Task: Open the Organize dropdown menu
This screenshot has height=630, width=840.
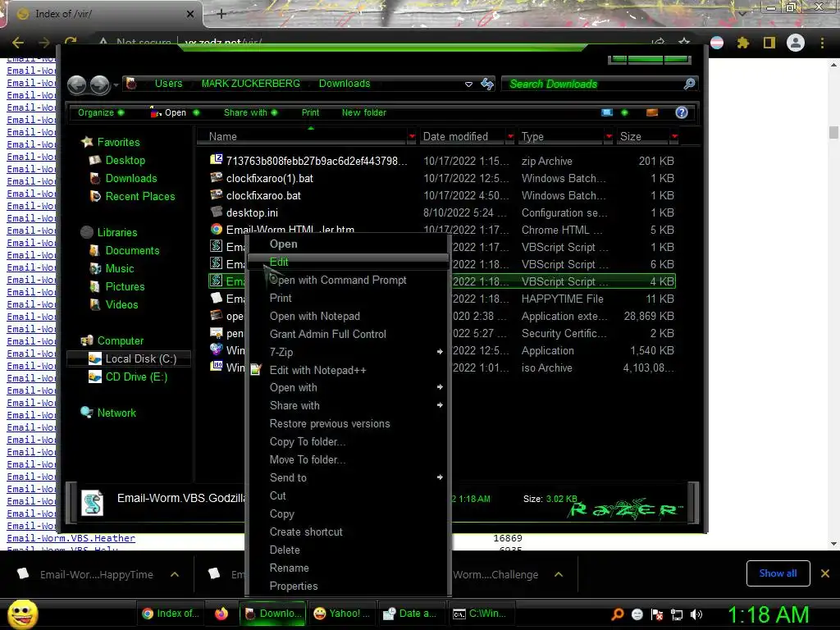Action: [101, 112]
